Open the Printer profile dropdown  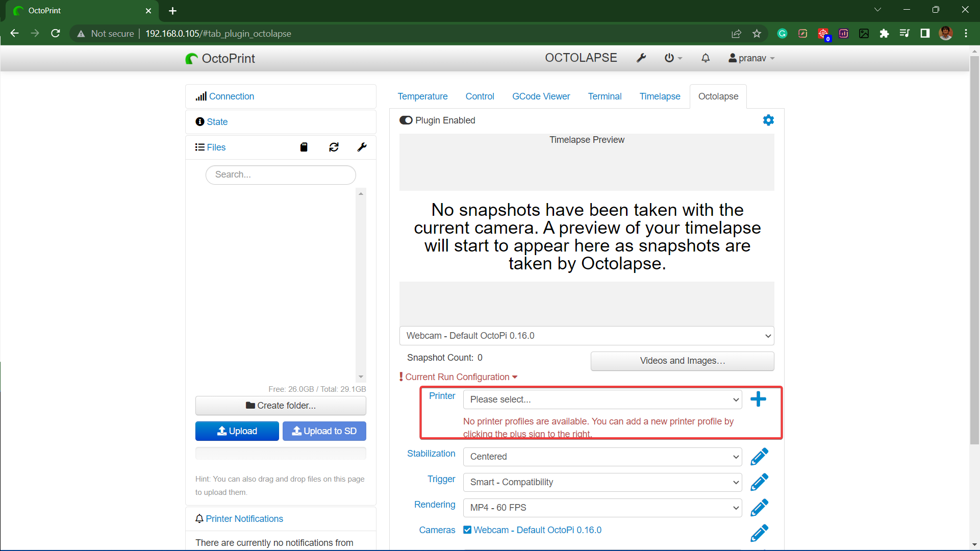coord(602,399)
